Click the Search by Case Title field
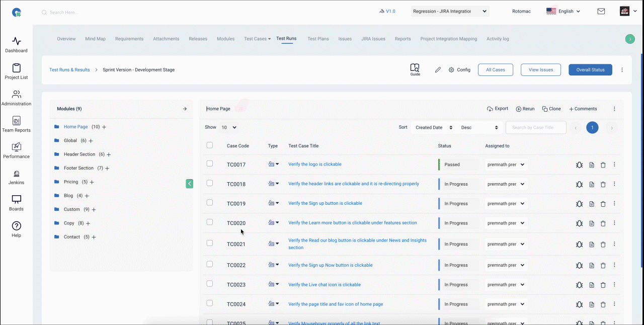This screenshot has height=325, width=644. pyautogui.click(x=536, y=127)
